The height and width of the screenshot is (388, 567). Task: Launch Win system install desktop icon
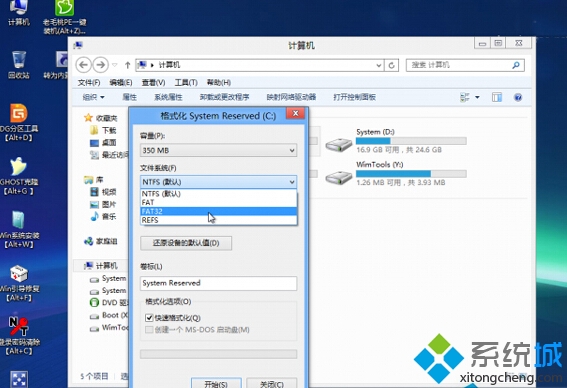tap(18, 229)
